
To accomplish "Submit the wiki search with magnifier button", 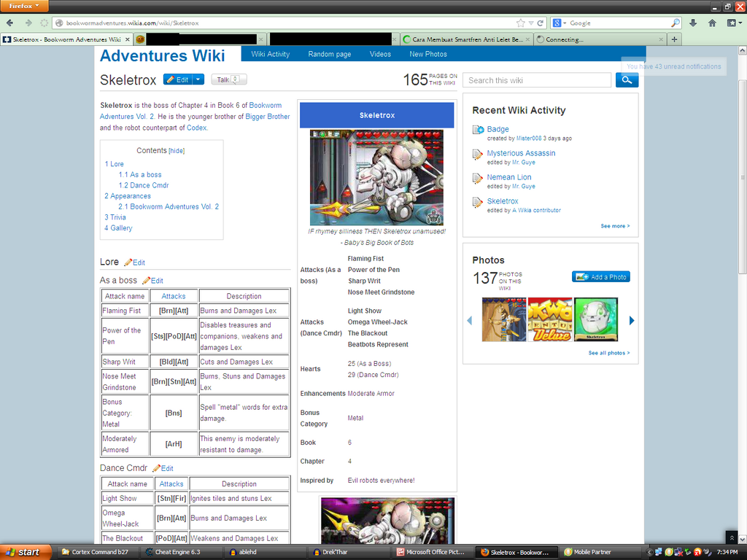I will pos(627,80).
